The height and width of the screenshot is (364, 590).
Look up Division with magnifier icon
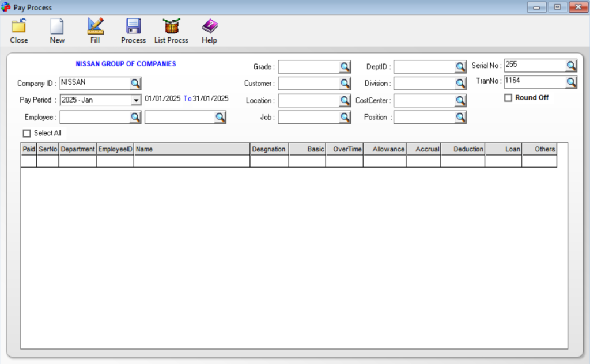tap(460, 84)
